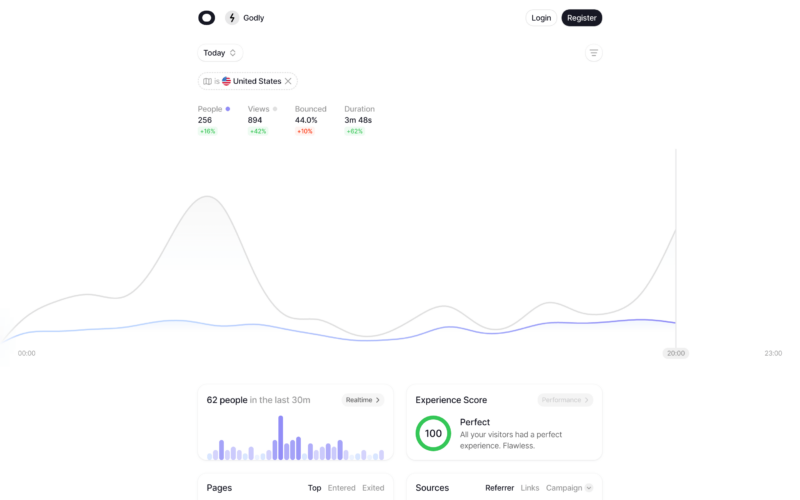
Task: Click the +16% People change badge
Action: tap(208, 132)
